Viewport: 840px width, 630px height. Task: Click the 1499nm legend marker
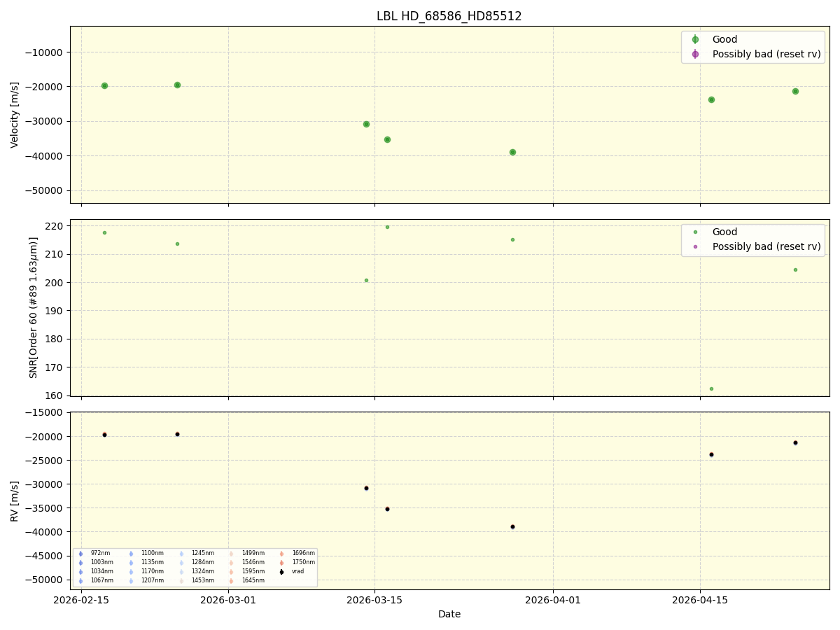pyautogui.click(x=232, y=554)
